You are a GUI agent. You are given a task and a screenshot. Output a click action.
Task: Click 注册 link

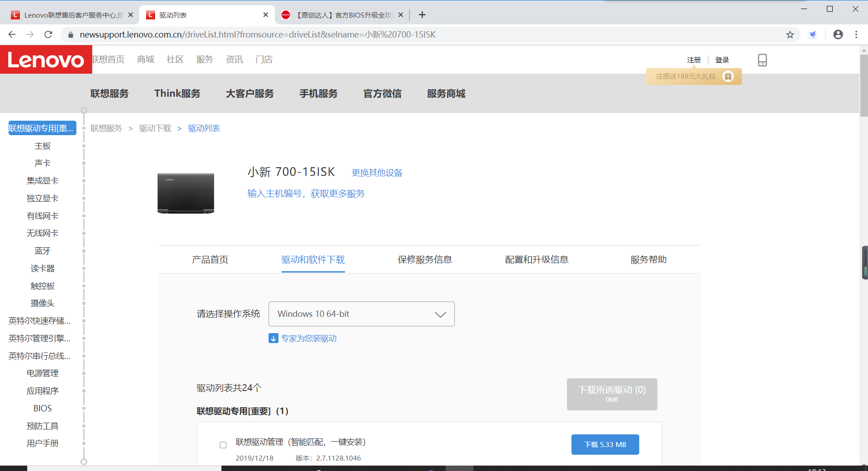[694, 60]
